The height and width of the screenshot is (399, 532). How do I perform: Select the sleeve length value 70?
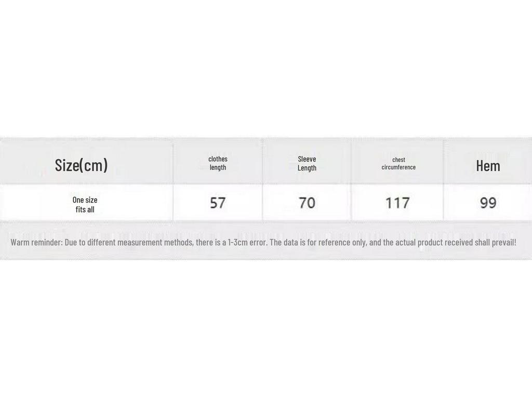click(x=307, y=203)
